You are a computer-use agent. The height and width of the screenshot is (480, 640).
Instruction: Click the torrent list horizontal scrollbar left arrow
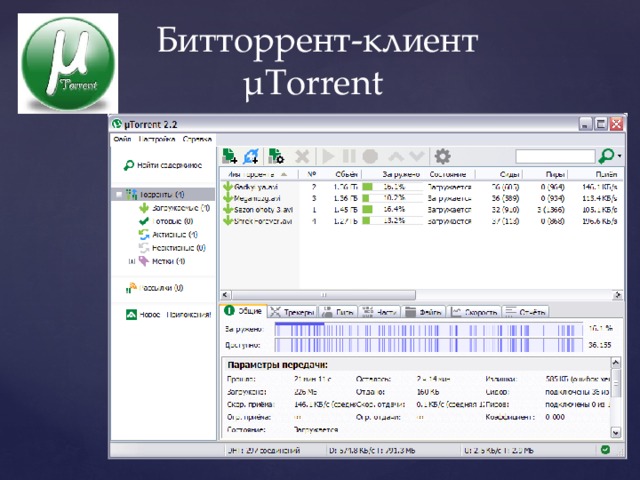225,295
